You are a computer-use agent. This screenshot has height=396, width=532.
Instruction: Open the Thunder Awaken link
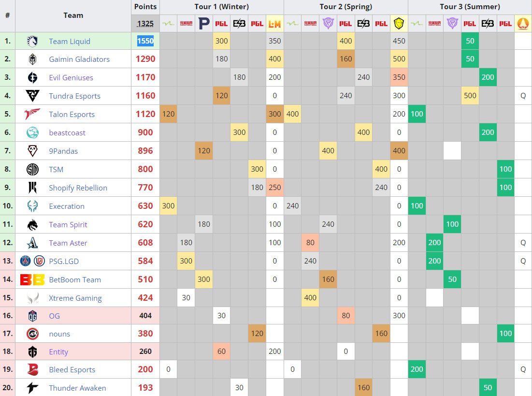pos(77,388)
